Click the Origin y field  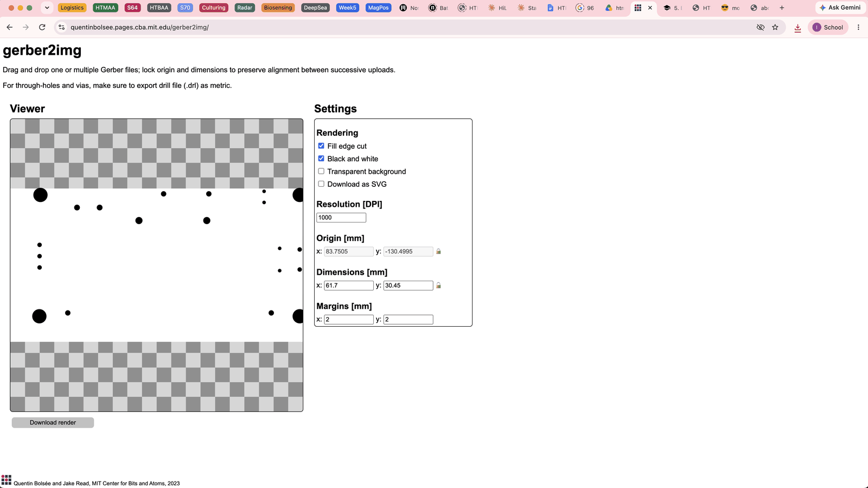tap(408, 251)
